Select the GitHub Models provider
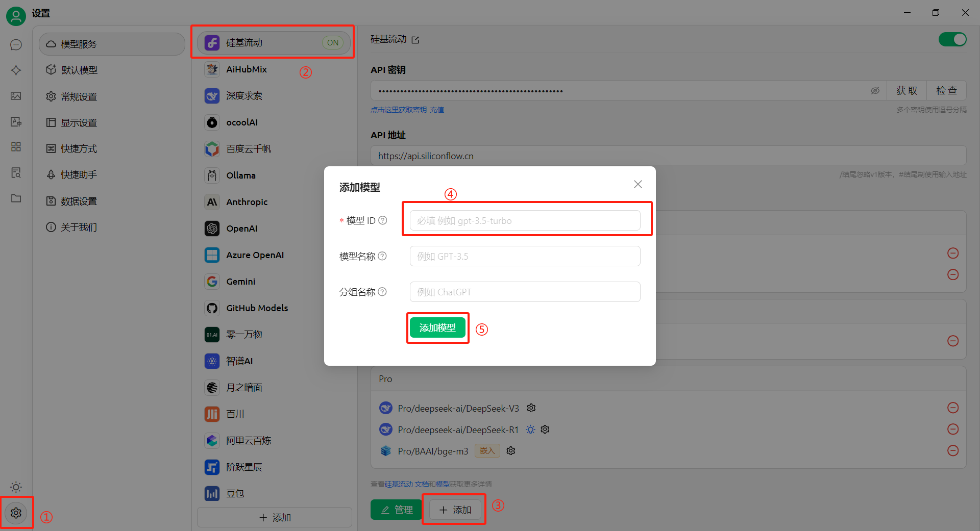The image size is (980, 531). point(274,308)
